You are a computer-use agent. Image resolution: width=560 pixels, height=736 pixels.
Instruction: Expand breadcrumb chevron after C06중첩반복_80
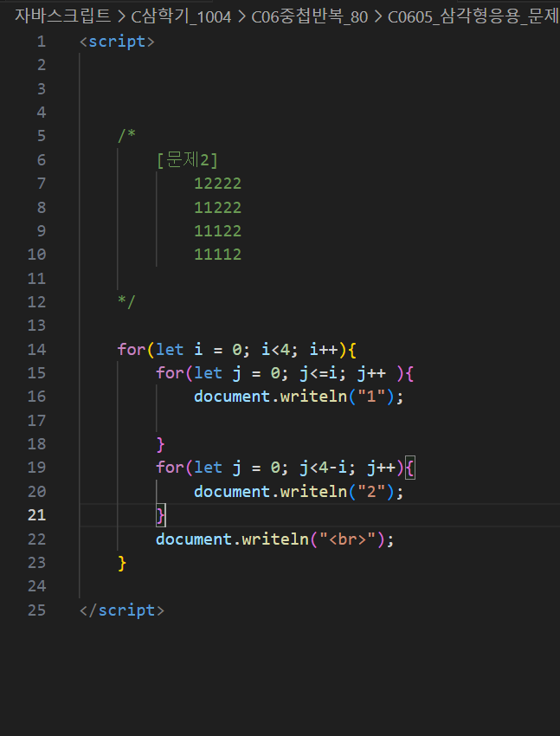pyautogui.click(x=378, y=17)
